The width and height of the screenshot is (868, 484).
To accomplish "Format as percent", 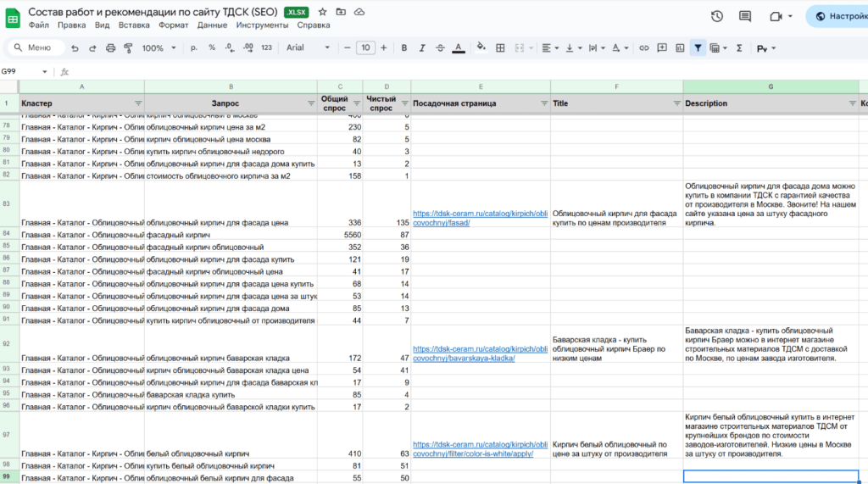I will pos(212,48).
